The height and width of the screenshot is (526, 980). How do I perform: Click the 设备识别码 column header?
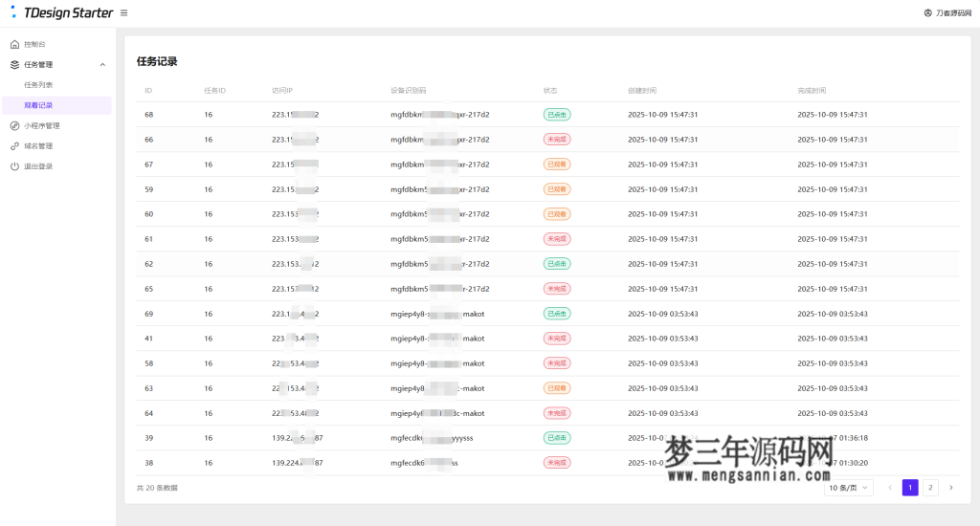tap(408, 91)
